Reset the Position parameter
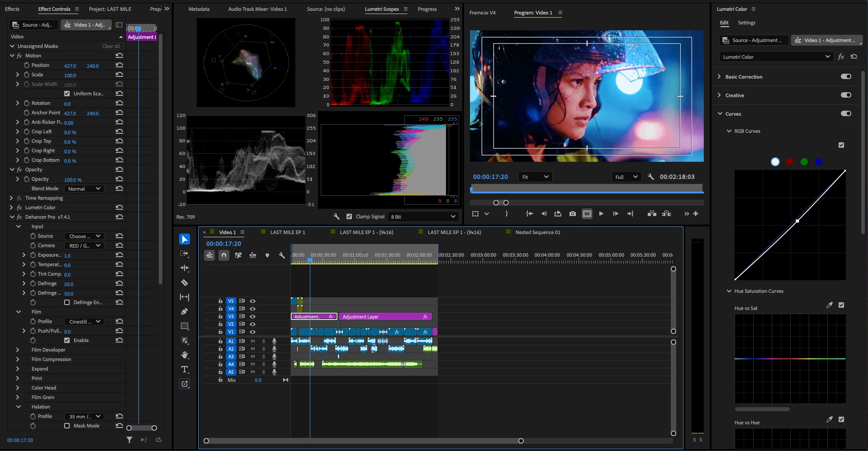Viewport: 868px width, 451px height. point(119,65)
